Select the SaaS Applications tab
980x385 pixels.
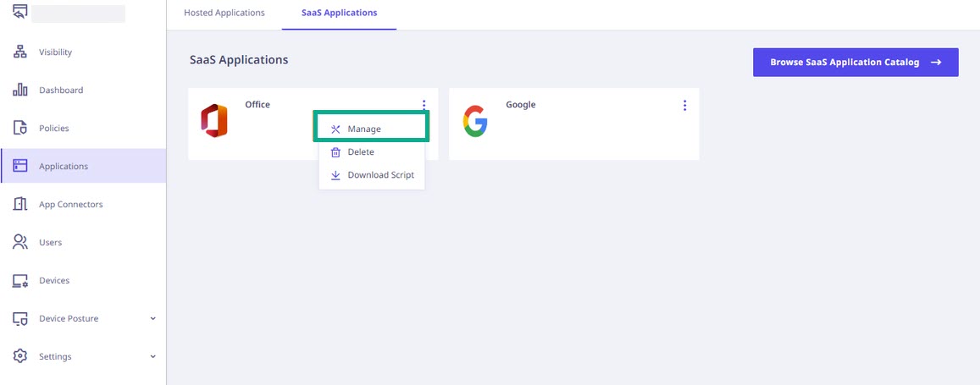click(x=340, y=13)
